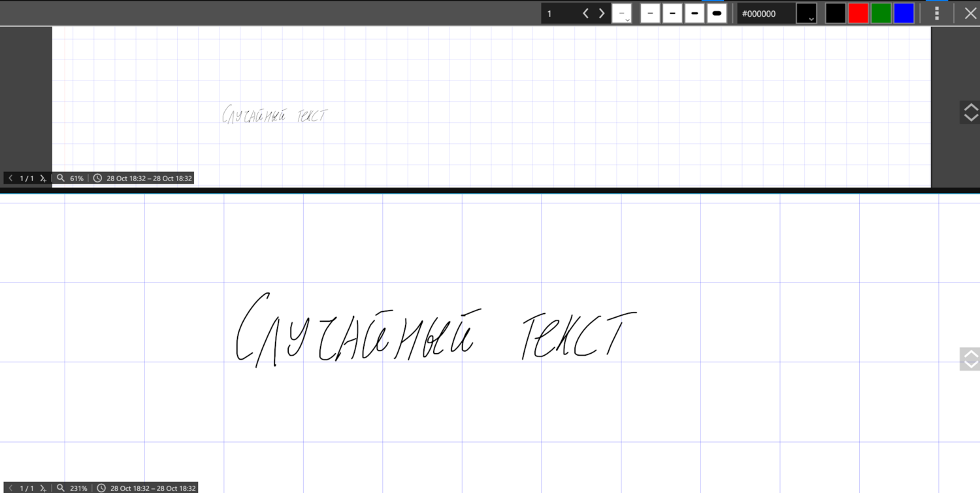The height and width of the screenshot is (493, 980).
Task: Open the kebab menu in the toolbar
Action: [x=937, y=12]
